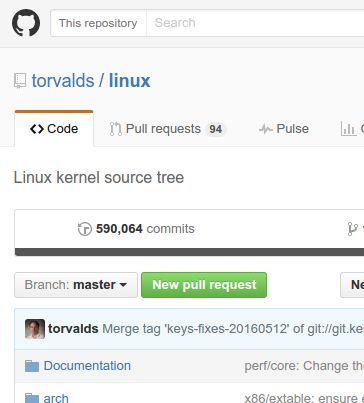Click the branches fork icon

tap(352, 229)
